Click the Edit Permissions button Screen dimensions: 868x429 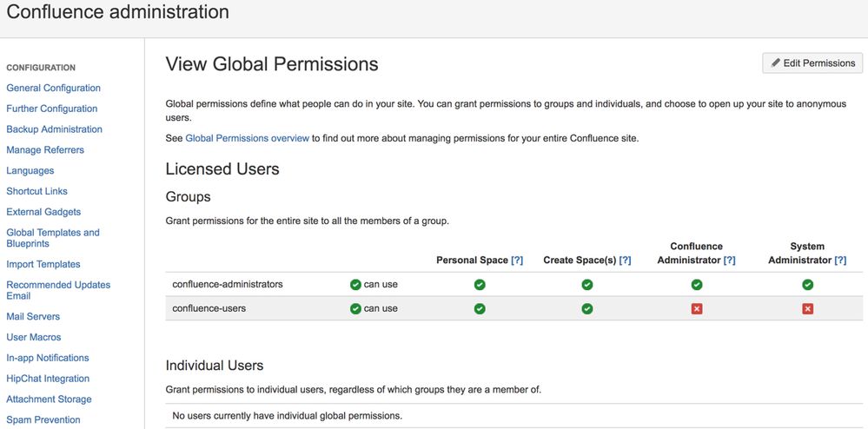coord(812,63)
